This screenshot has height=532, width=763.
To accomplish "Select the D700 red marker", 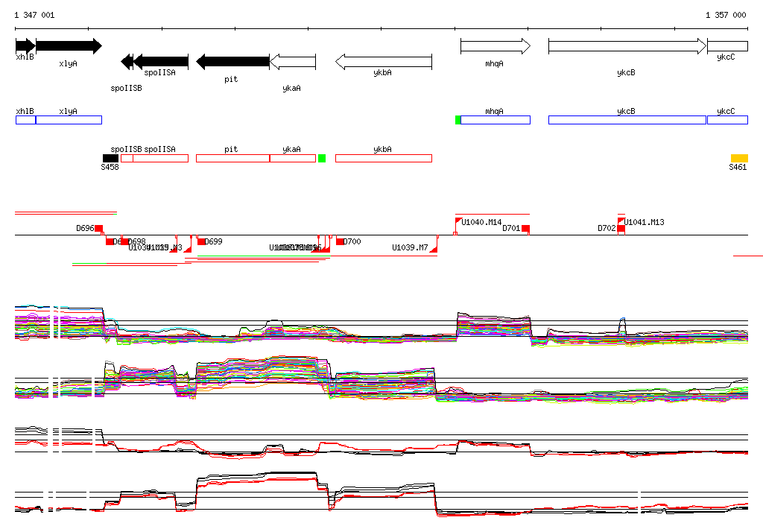I will [340, 241].
